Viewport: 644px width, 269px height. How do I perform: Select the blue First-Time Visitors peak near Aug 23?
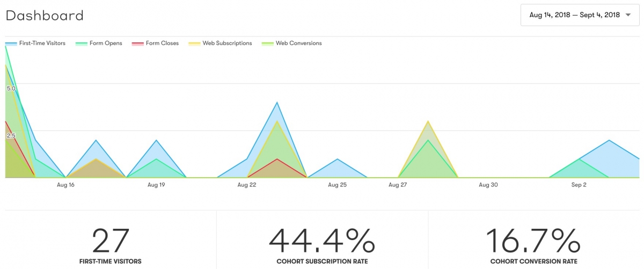click(x=277, y=103)
